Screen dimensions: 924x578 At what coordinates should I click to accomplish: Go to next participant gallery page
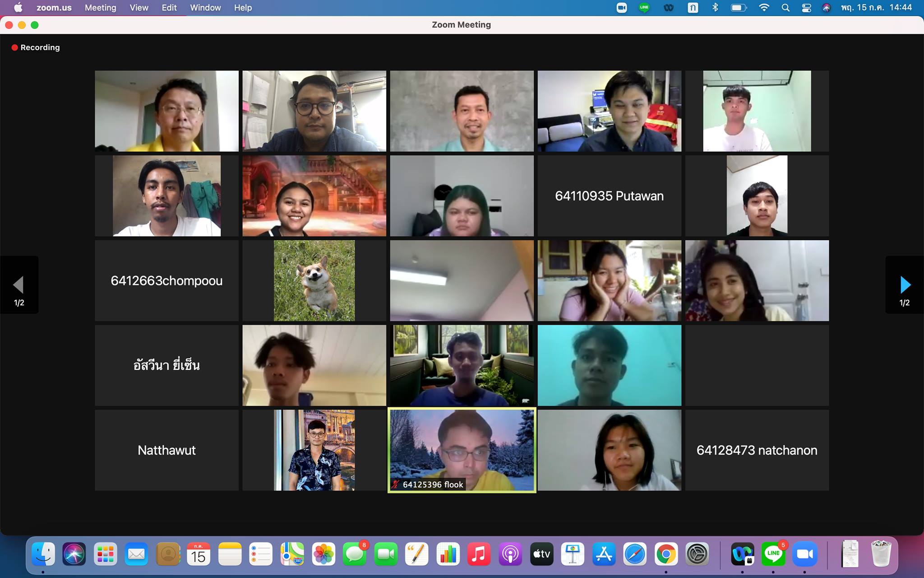pos(905,285)
